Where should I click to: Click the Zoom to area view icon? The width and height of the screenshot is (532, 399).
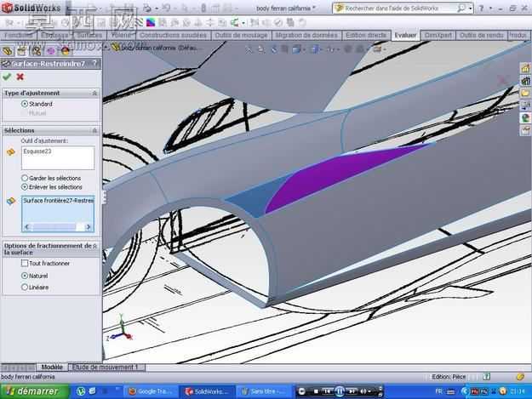(261, 49)
